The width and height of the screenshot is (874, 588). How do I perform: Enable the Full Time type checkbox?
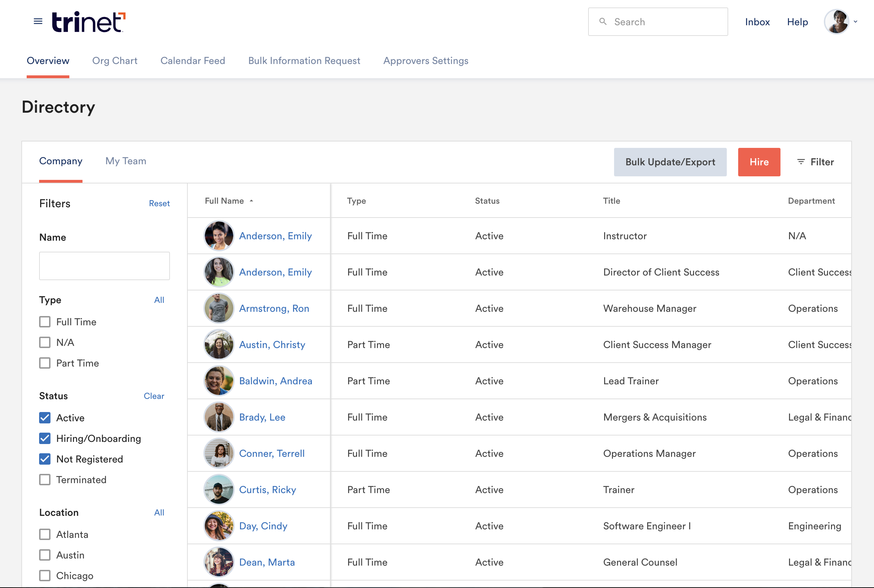click(45, 322)
